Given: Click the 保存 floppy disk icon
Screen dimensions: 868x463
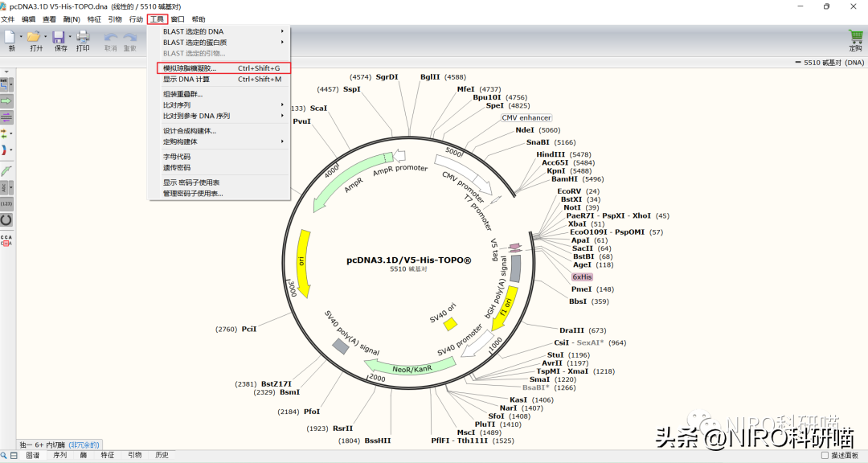Looking at the screenshot, I should 59,37.
